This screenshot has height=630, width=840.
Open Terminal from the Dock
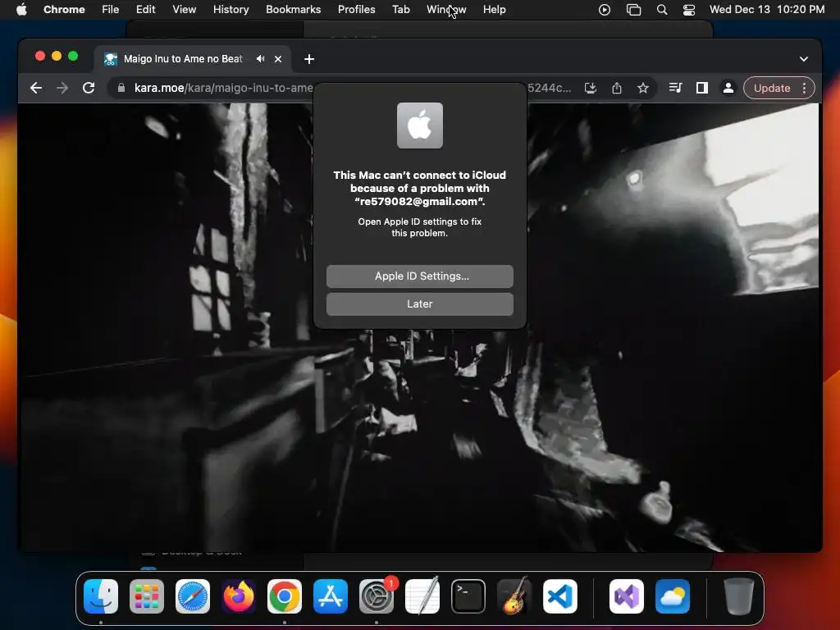468,596
